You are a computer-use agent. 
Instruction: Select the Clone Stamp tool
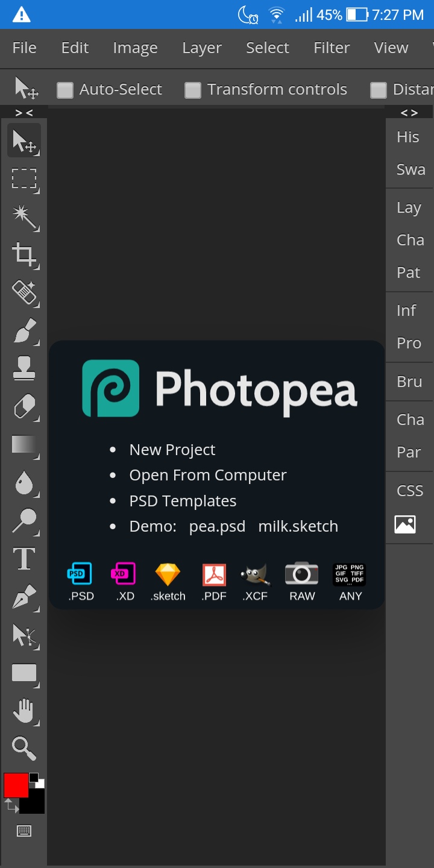(x=24, y=369)
